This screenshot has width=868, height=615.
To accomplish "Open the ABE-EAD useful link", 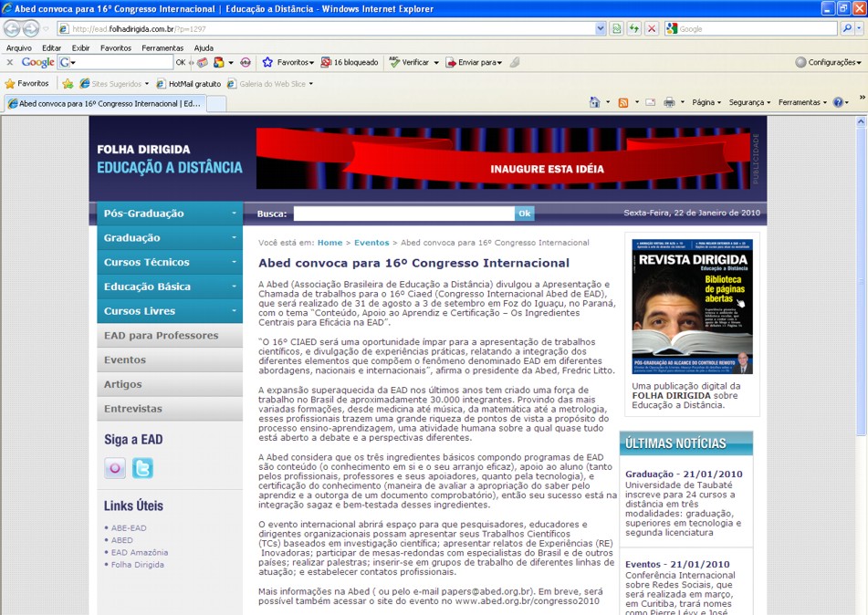I will [129, 528].
